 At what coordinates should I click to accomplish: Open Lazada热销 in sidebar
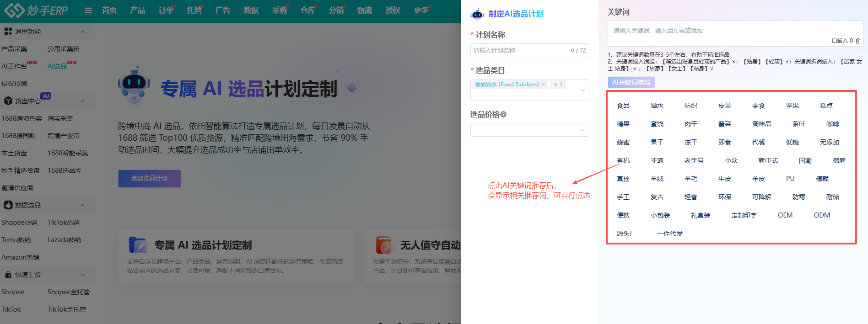[x=65, y=240]
